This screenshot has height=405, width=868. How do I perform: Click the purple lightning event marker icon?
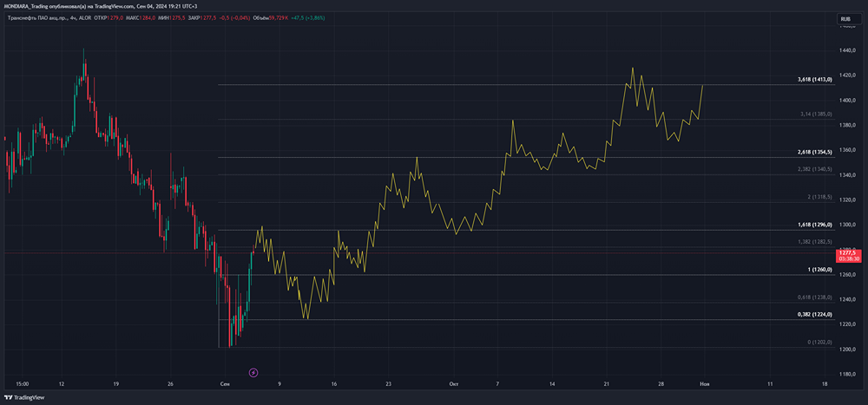pos(253,372)
